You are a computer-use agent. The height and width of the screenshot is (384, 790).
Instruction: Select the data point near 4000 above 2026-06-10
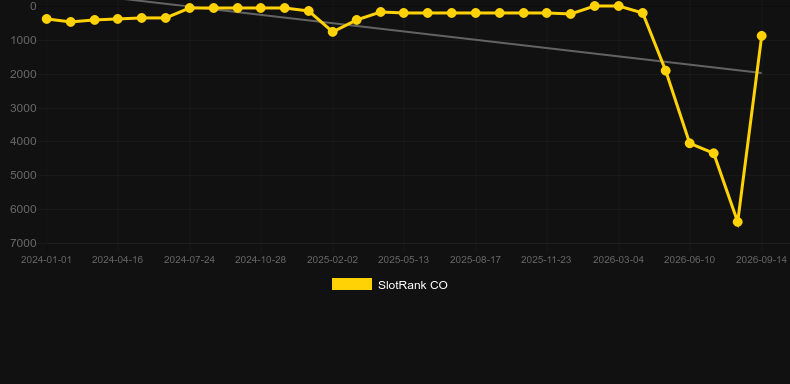[x=690, y=143]
